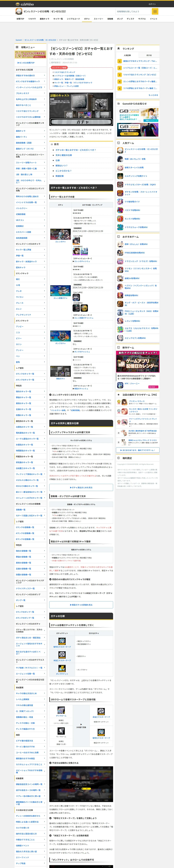The image size is (174, 868).
Task: Open the Game8 logo home link
Action: click(x=25, y=4)
